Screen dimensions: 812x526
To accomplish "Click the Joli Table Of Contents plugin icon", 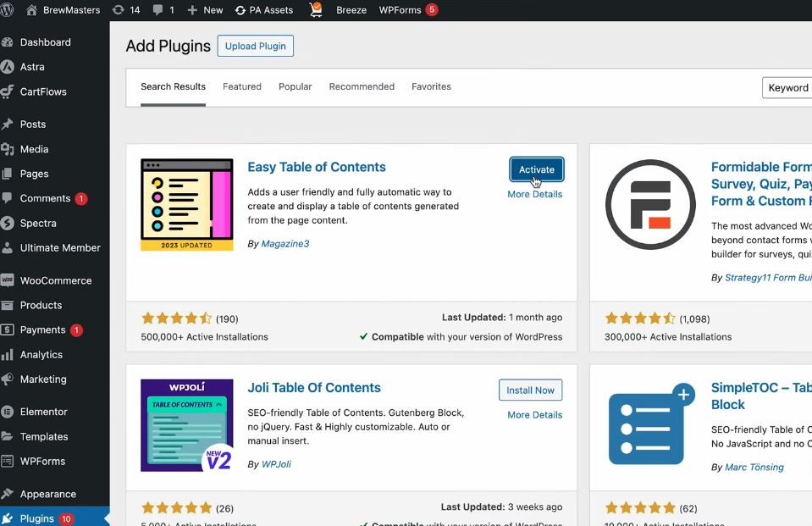I will (186, 425).
